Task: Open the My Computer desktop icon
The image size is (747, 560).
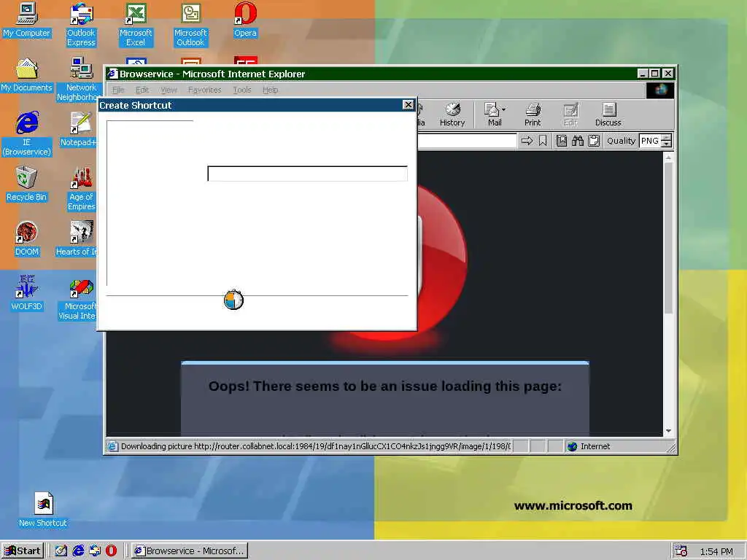Action: (x=27, y=20)
